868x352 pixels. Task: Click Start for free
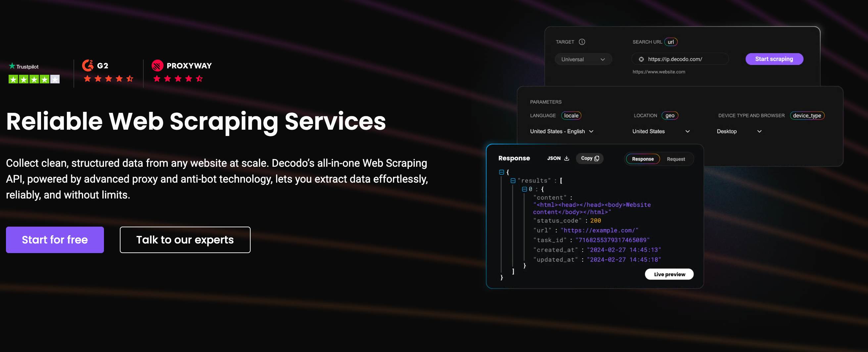point(55,240)
